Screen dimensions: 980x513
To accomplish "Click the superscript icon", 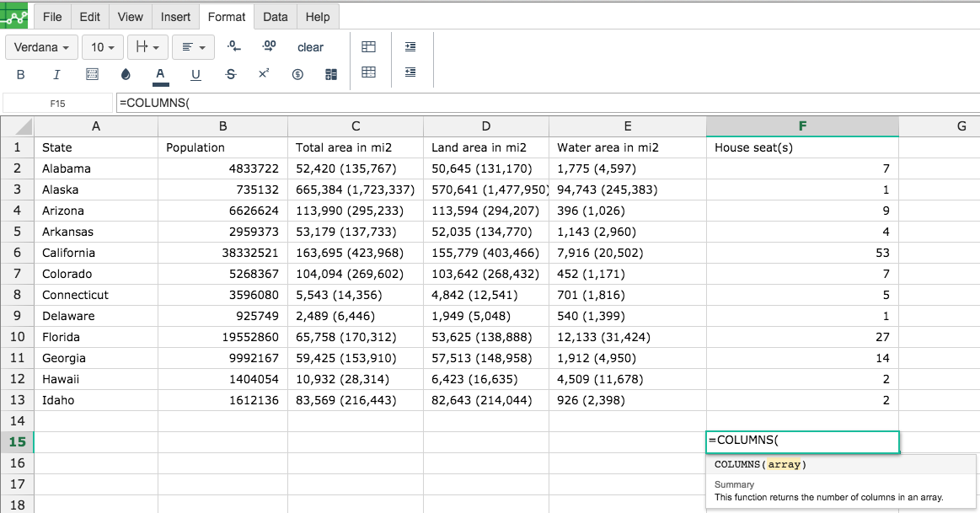I will tap(264, 74).
